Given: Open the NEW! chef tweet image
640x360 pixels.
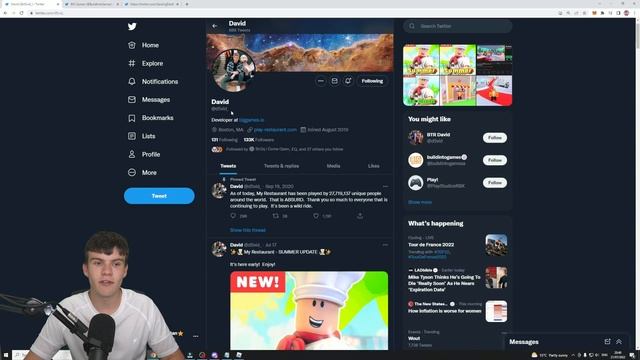Looking at the screenshot, I should 309,311.
